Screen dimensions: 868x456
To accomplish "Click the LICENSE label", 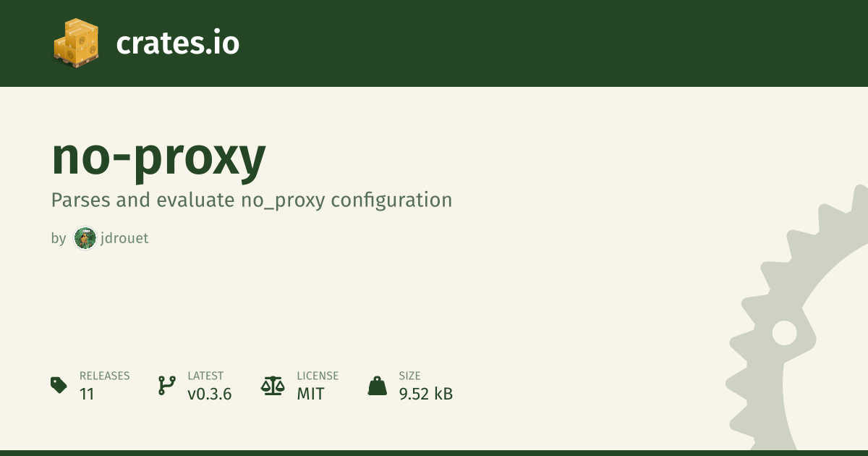I will pyautogui.click(x=318, y=376).
